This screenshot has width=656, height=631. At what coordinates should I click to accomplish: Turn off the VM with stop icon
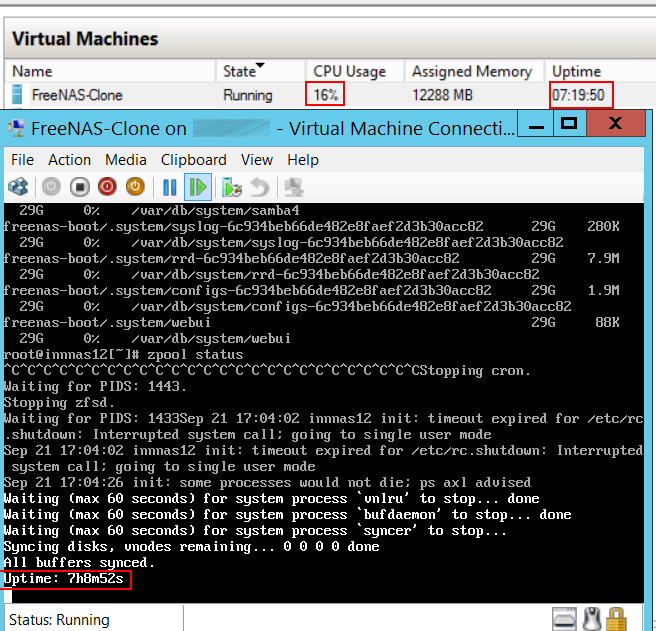click(x=79, y=187)
